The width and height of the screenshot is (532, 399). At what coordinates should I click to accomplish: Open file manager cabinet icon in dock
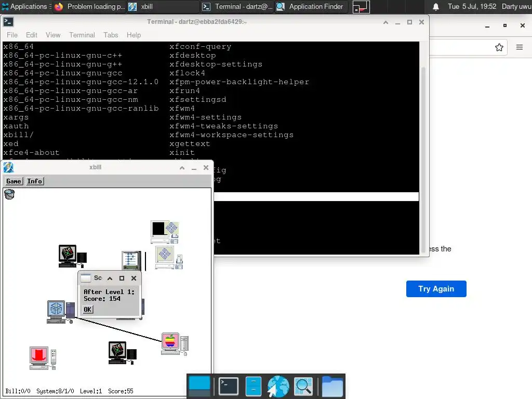pyautogui.click(x=254, y=386)
